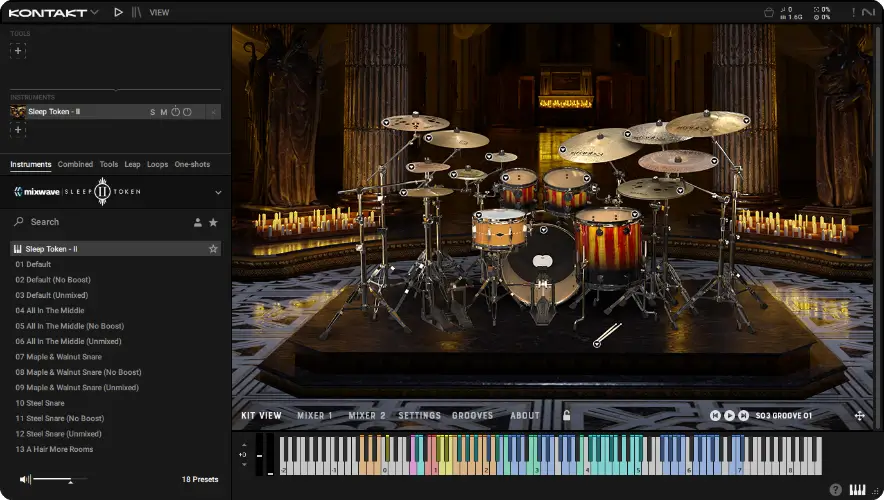
Task: Click the play button in the top toolbar
Action: [x=119, y=12]
